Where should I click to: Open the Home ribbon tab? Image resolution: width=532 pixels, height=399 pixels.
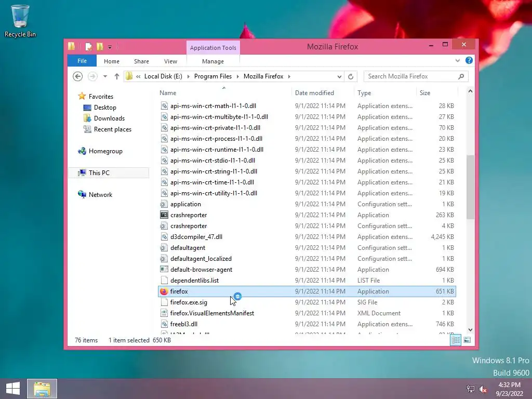[112, 61]
